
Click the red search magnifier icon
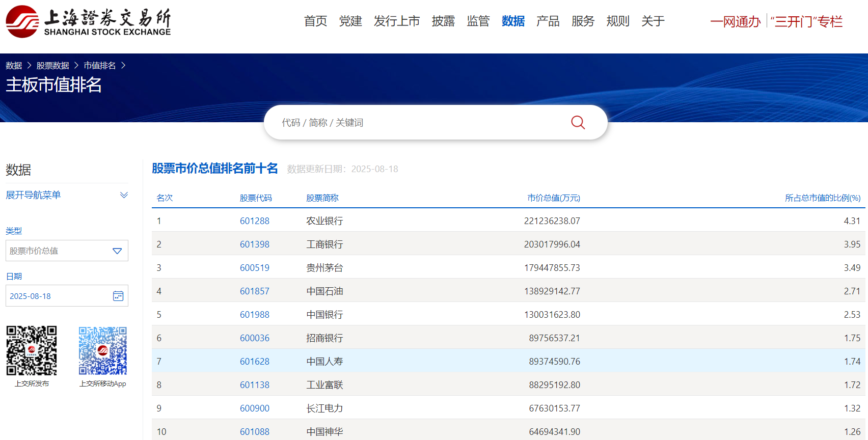(x=578, y=122)
